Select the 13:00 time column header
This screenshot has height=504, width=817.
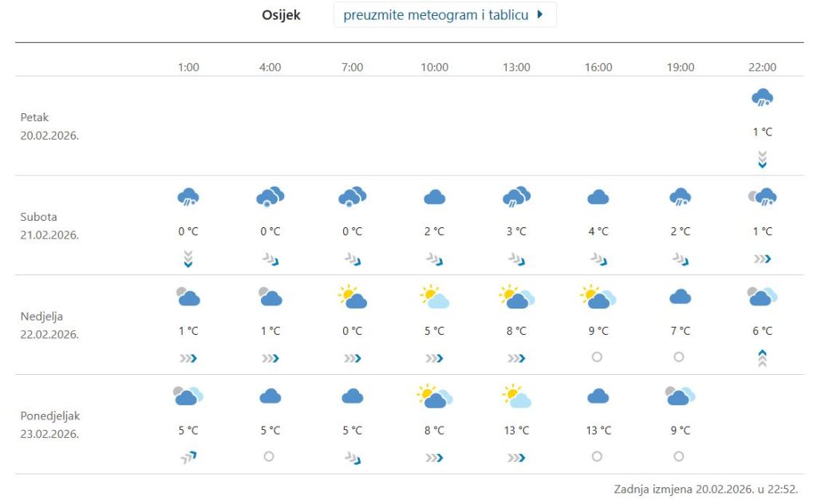pyautogui.click(x=516, y=67)
